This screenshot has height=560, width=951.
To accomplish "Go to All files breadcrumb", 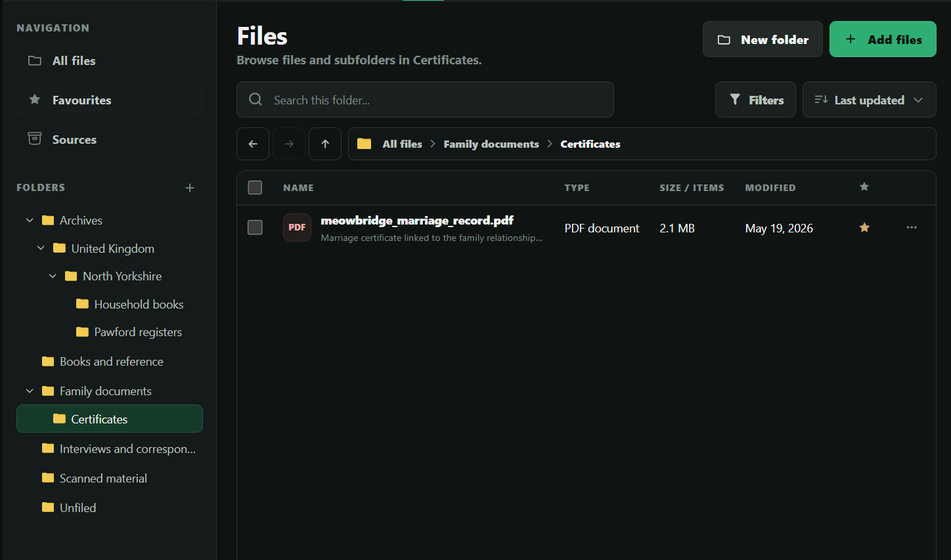I will [x=402, y=144].
